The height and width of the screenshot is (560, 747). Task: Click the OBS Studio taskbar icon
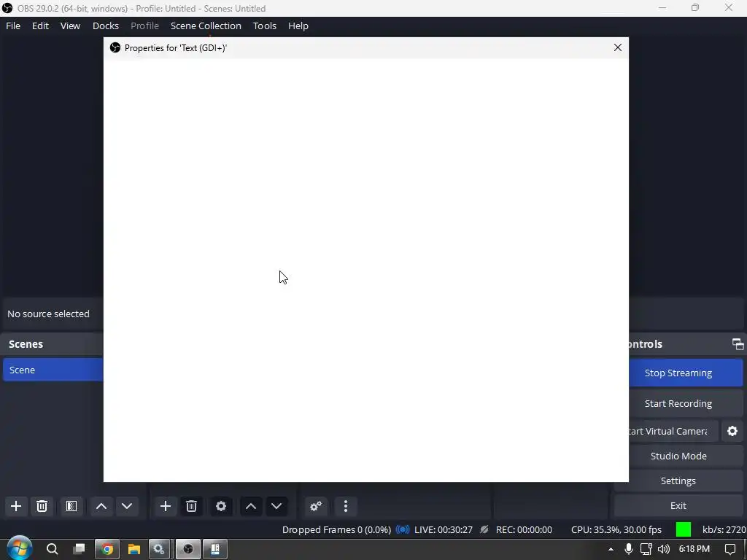pos(188,550)
